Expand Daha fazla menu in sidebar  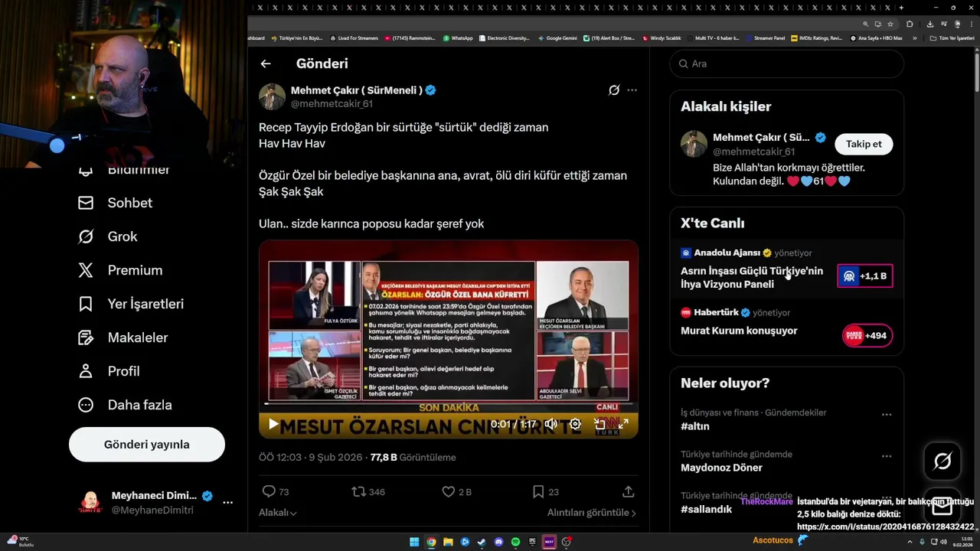click(124, 405)
